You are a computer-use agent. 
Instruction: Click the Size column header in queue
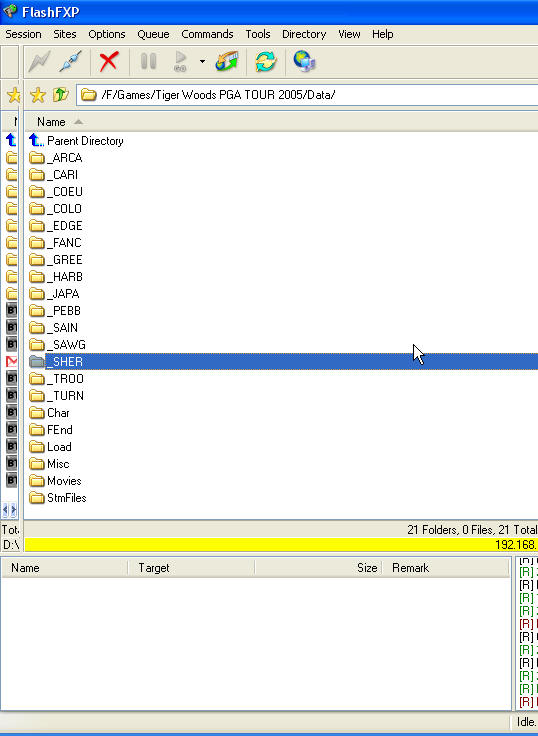[318, 568]
